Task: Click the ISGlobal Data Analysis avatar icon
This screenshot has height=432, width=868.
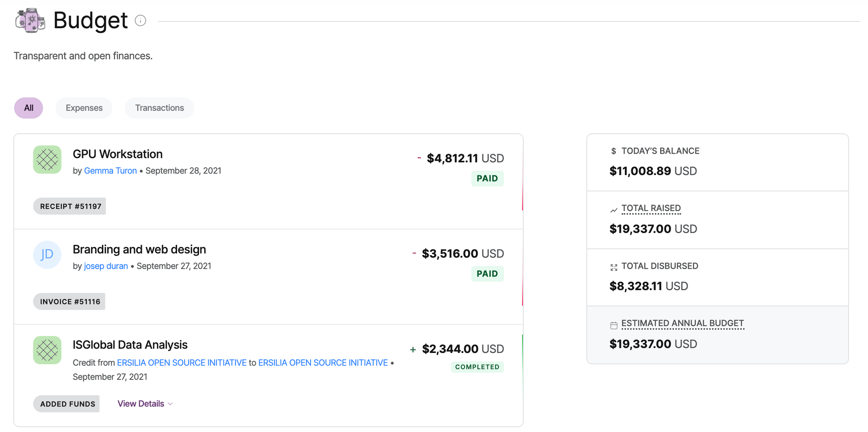Action: tap(47, 350)
